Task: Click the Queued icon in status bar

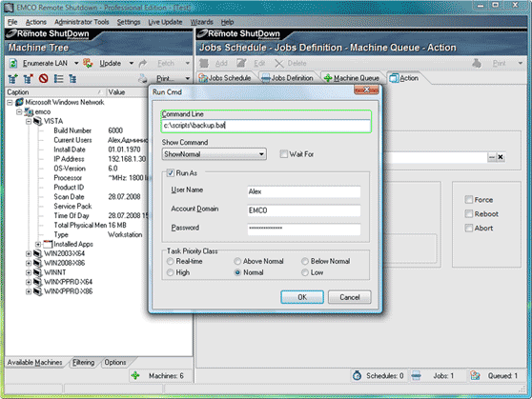Action: click(475, 375)
